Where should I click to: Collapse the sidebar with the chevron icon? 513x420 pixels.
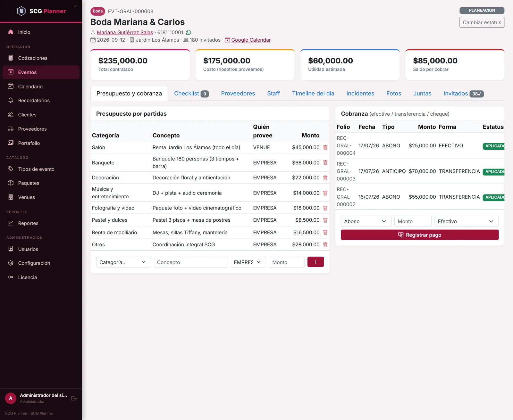coord(75,6)
